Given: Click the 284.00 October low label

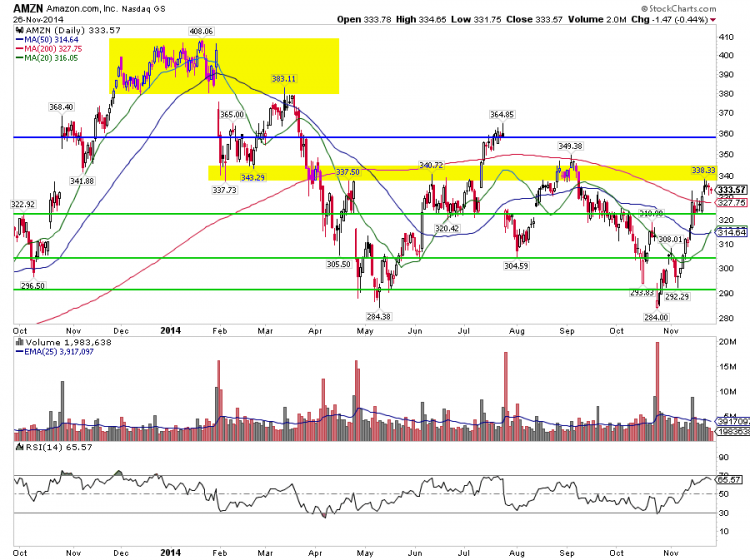Looking at the screenshot, I should [656, 318].
